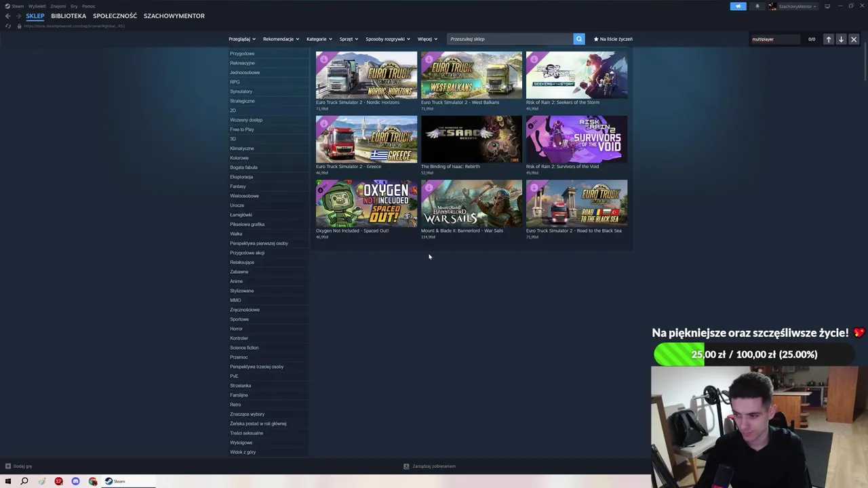Screen dimensions: 868x488
Task: Open the Wyświetl menu
Action: (37, 6)
